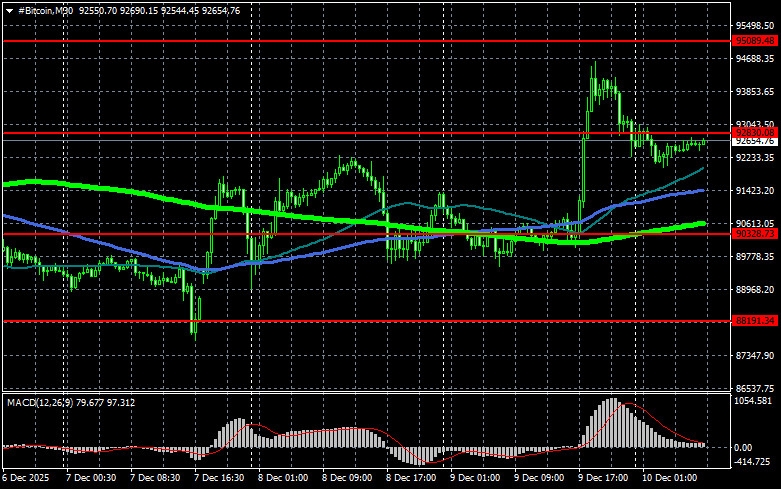Click the 88968.20 price scale value
Screen dimensions: 781x489
point(755,290)
